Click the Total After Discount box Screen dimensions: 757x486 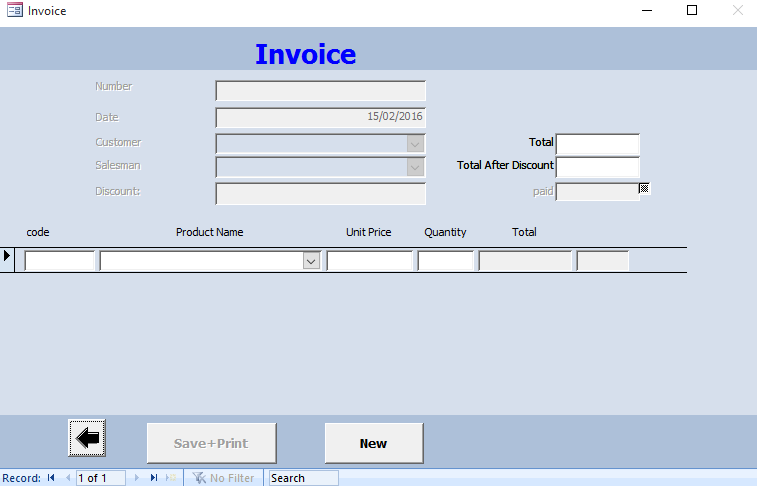tap(598, 167)
